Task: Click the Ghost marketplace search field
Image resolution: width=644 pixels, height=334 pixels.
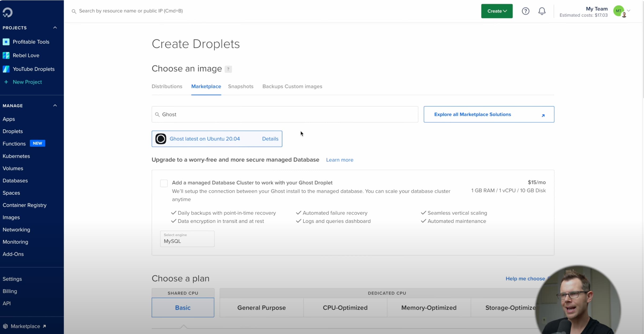Action: (285, 114)
